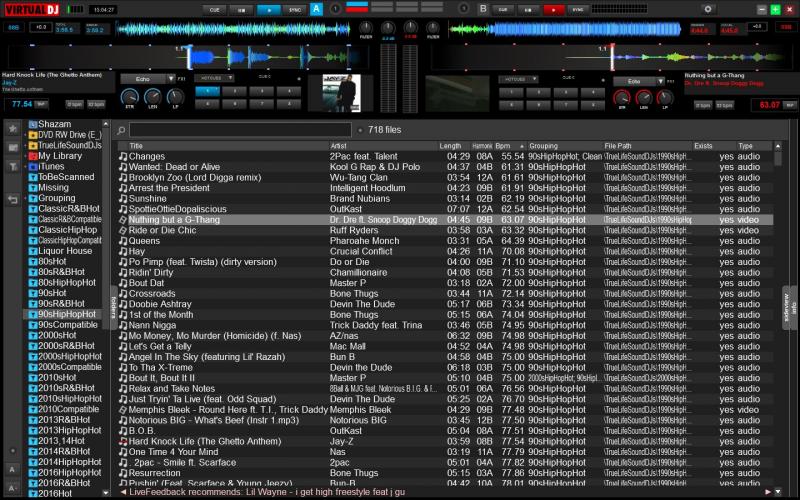Viewport: 800px width, 500px height.
Task: Click the iTunes folder icon
Action: pos(33,166)
